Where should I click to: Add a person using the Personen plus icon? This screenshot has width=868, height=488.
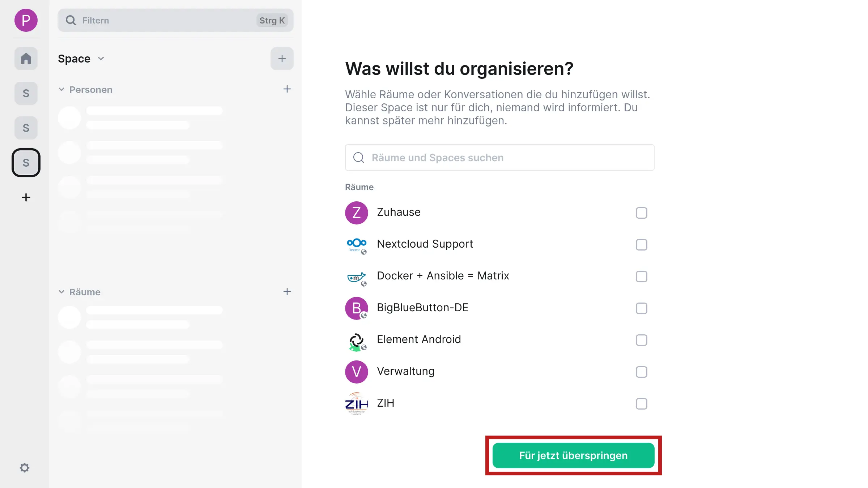tap(287, 89)
